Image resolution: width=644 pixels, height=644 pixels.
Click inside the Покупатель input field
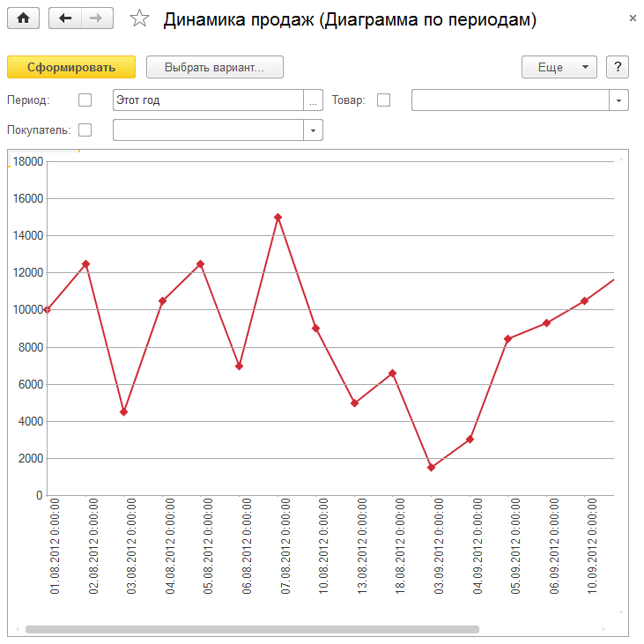(x=207, y=130)
